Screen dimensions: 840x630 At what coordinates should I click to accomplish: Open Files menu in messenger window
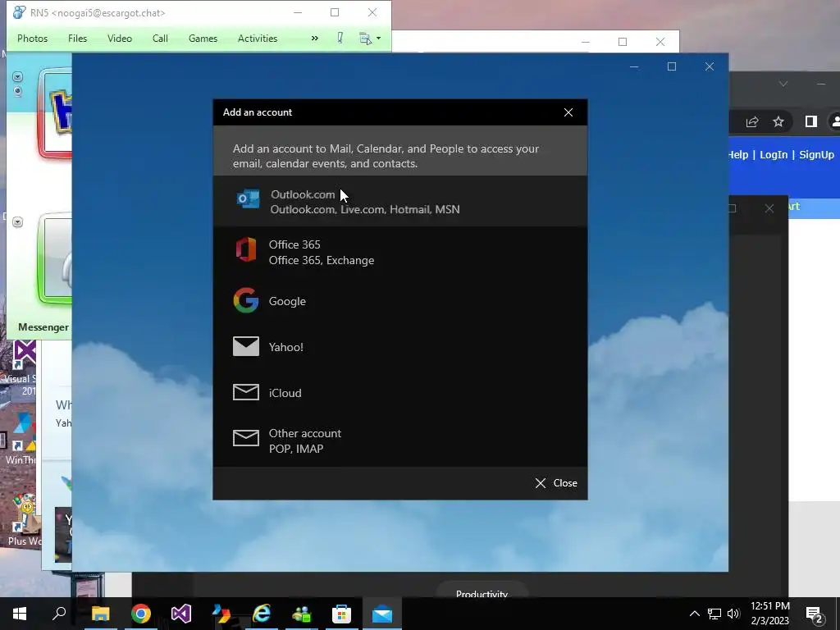(77, 39)
